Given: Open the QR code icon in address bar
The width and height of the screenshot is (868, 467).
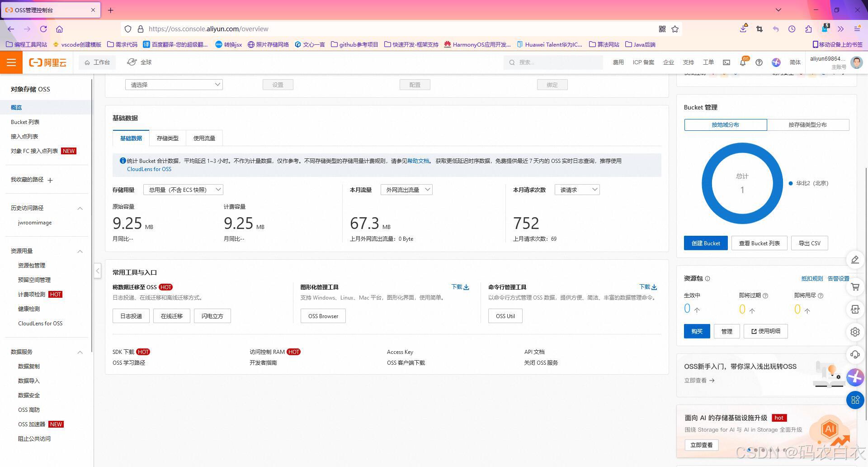Looking at the screenshot, I should tap(662, 29).
